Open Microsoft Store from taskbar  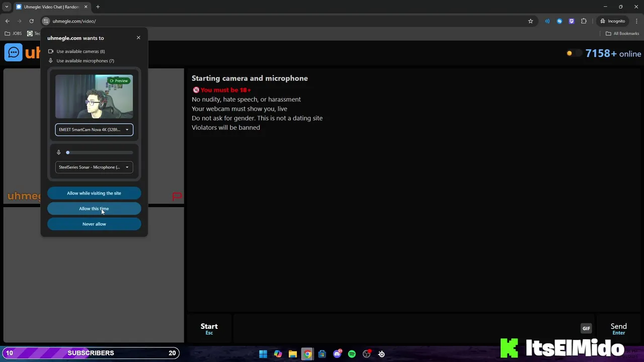point(322,354)
